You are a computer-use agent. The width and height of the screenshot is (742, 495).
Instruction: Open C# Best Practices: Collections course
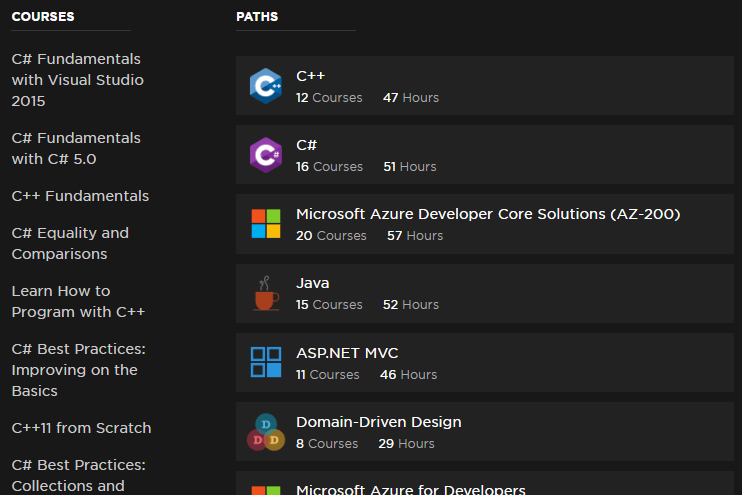[x=79, y=476]
